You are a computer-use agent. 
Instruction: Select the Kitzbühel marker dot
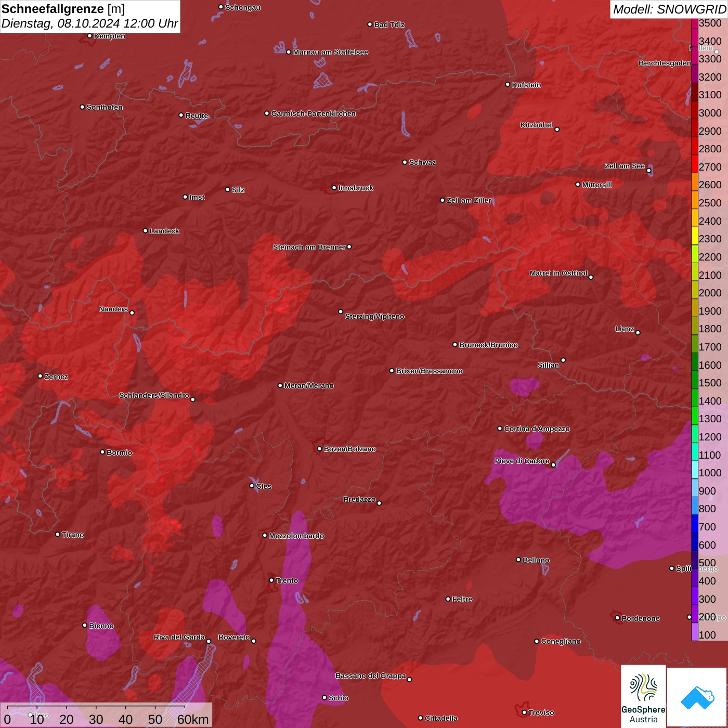coord(557,129)
